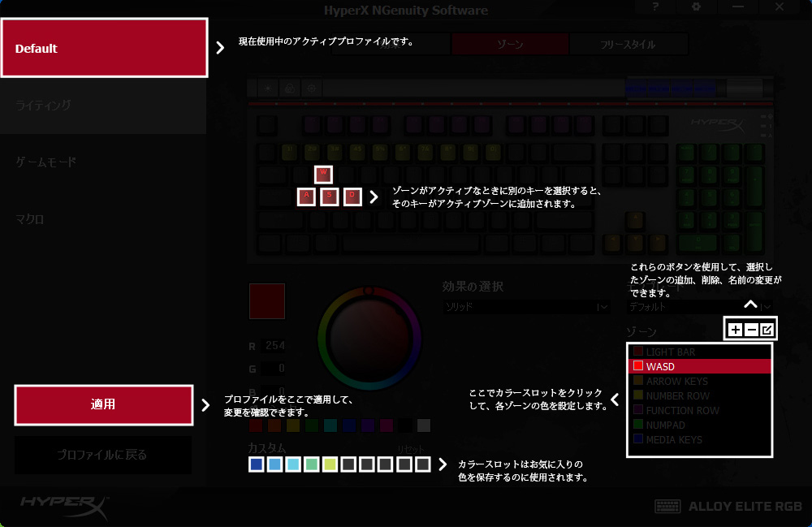Apply the profile with the 適用 button
Screen dimensions: 812x527
point(104,405)
